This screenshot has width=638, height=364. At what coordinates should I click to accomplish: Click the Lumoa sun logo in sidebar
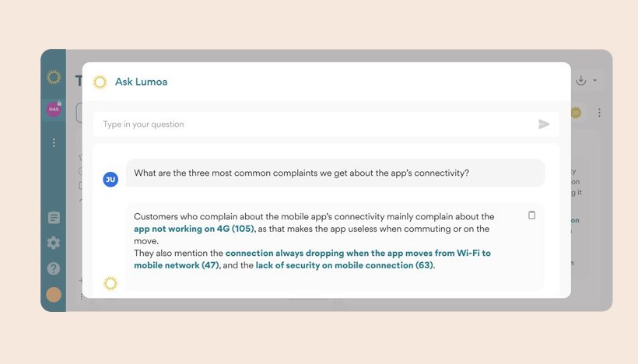54,77
